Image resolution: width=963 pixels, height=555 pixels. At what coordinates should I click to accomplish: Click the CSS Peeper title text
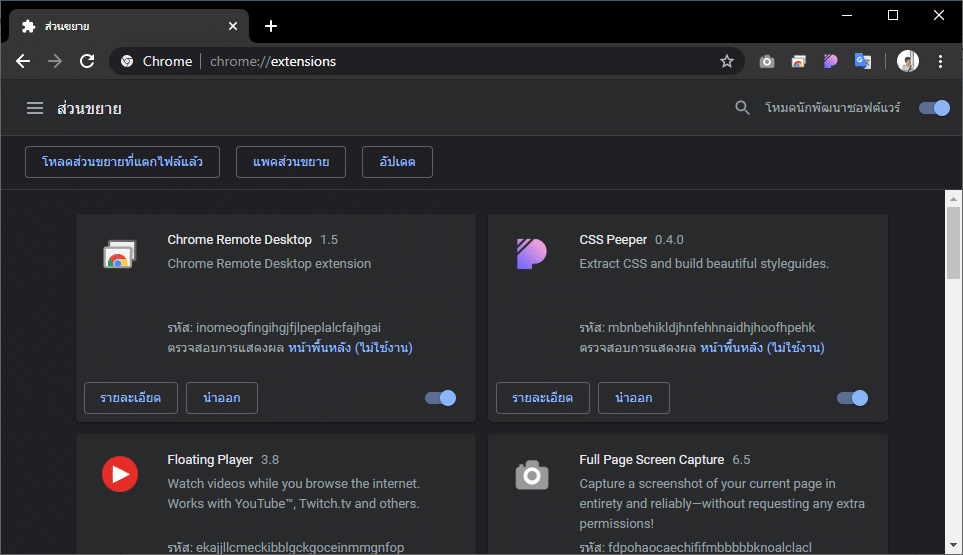click(x=613, y=240)
